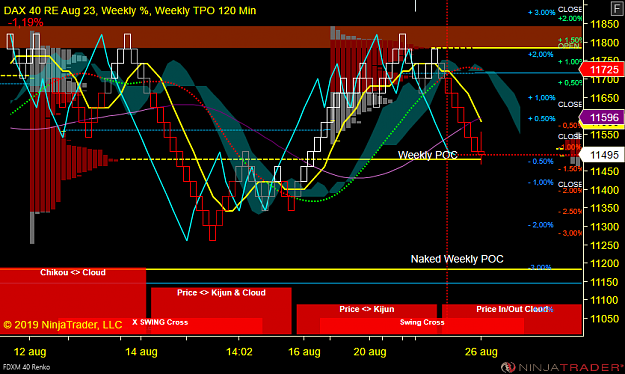This screenshot has width=625, height=374.
Task: Select the red 11725 price marker
Action: [x=602, y=69]
